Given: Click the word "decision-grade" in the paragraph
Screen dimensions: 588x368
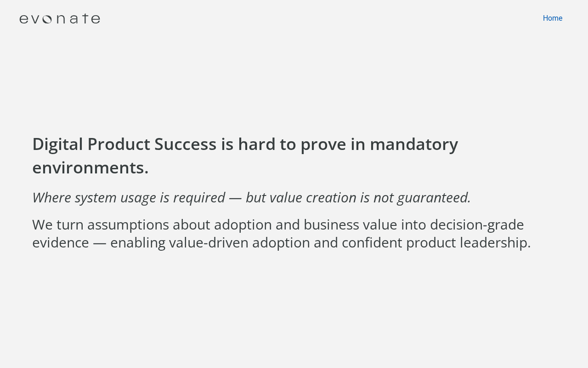Looking at the screenshot, I should [477, 225].
